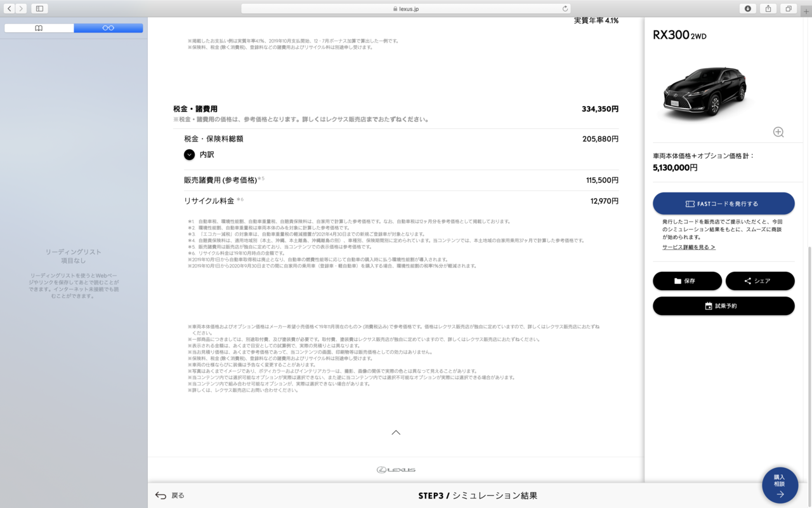Click the lexus.jp address bar
The image size is (812, 508).
coord(406,9)
